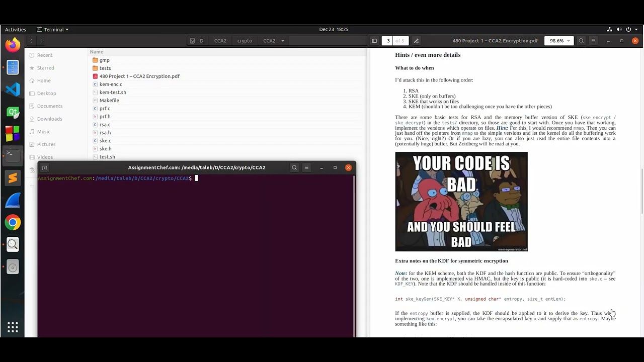Open the Terminal app menu in top bar
The height and width of the screenshot is (362, 644).
pos(53,29)
